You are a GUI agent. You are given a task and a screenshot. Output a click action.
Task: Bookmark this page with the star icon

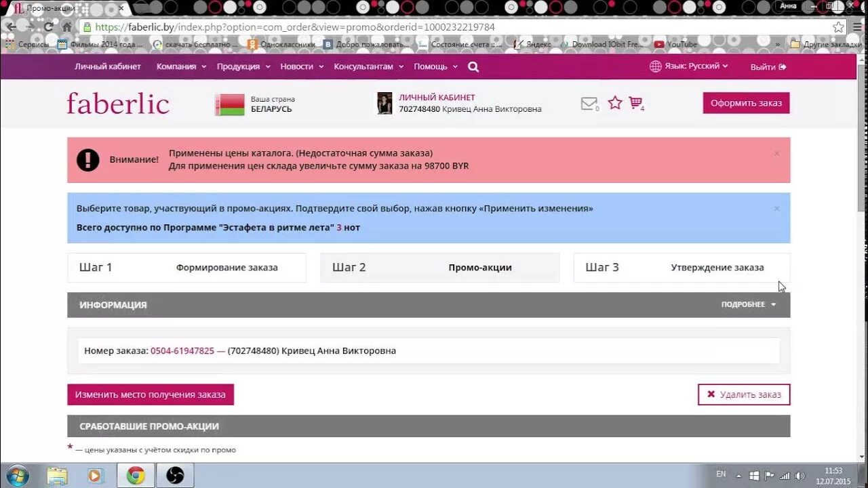(x=839, y=27)
